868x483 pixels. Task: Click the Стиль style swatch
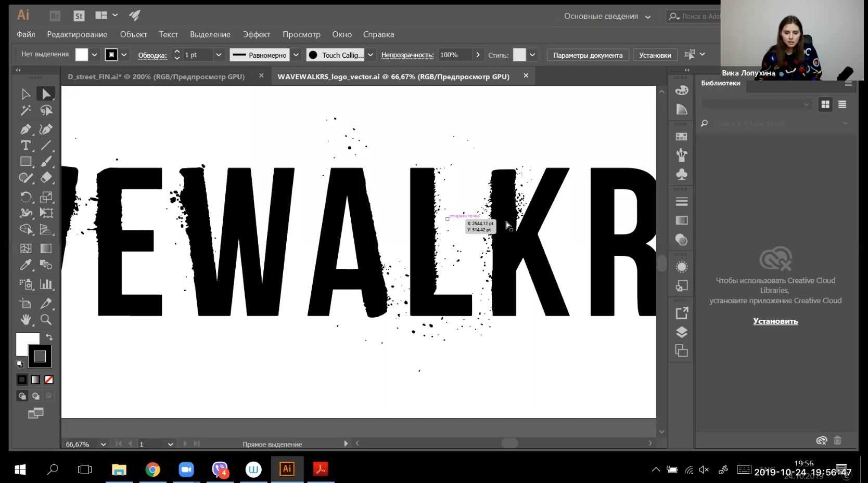(x=519, y=55)
